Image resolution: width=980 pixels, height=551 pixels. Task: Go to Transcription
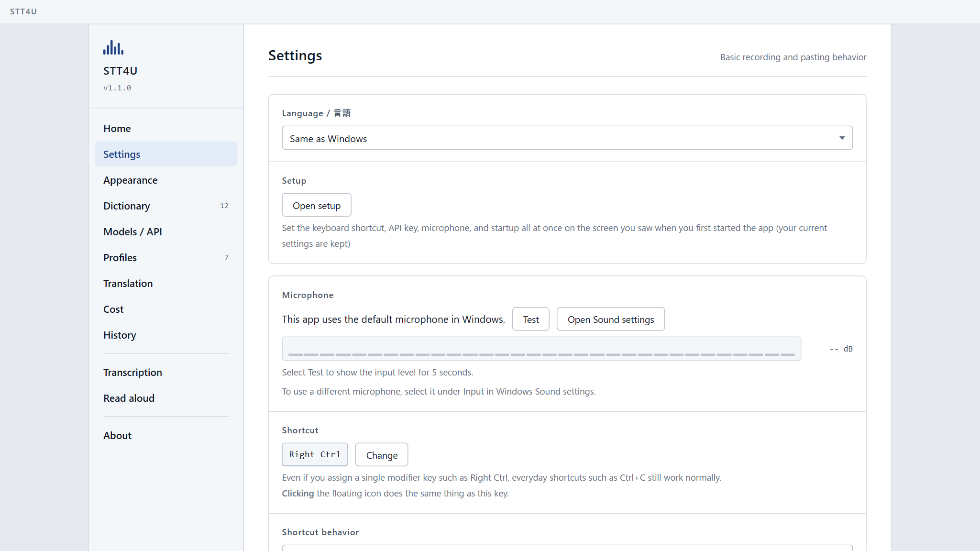[x=166, y=372]
